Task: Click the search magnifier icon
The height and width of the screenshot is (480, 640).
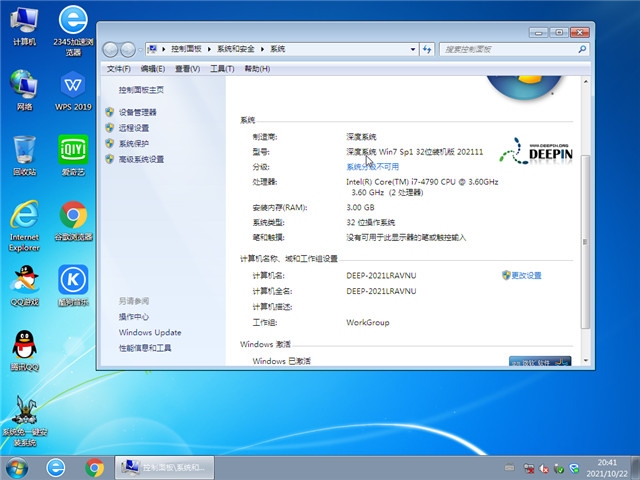Action: [582, 49]
